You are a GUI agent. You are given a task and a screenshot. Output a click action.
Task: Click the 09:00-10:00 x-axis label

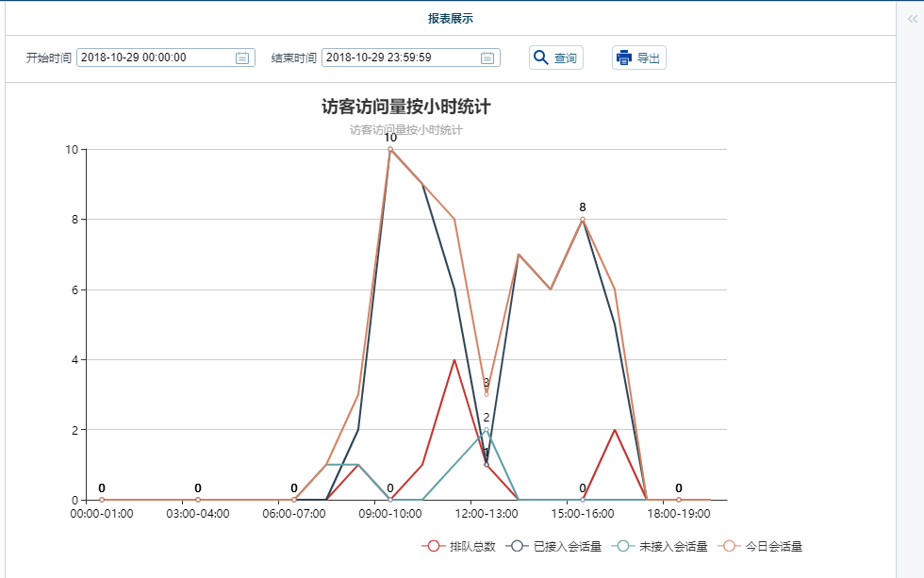(x=390, y=514)
